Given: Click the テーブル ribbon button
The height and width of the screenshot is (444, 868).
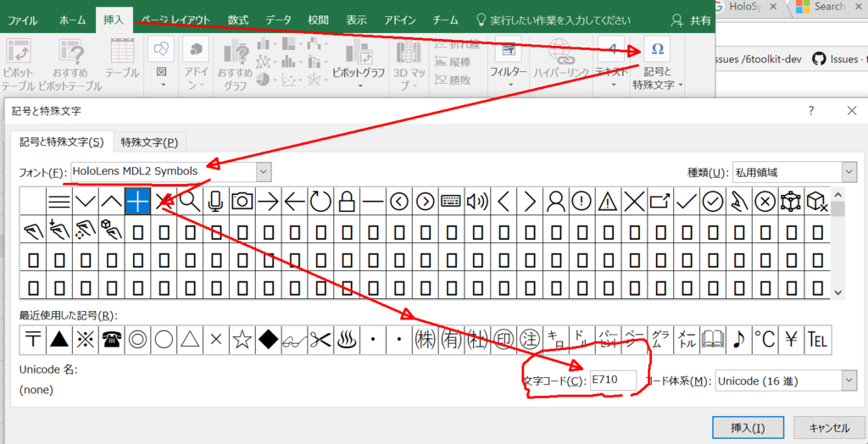Looking at the screenshot, I should pyautogui.click(x=122, y=58).
